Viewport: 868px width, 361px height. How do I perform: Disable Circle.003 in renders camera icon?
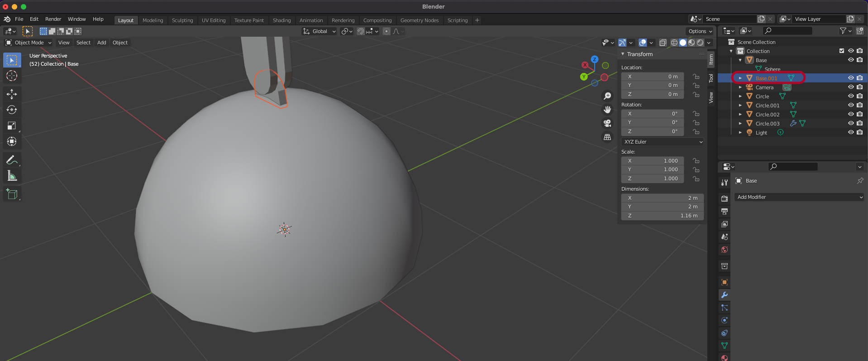(x=859, y=123)
